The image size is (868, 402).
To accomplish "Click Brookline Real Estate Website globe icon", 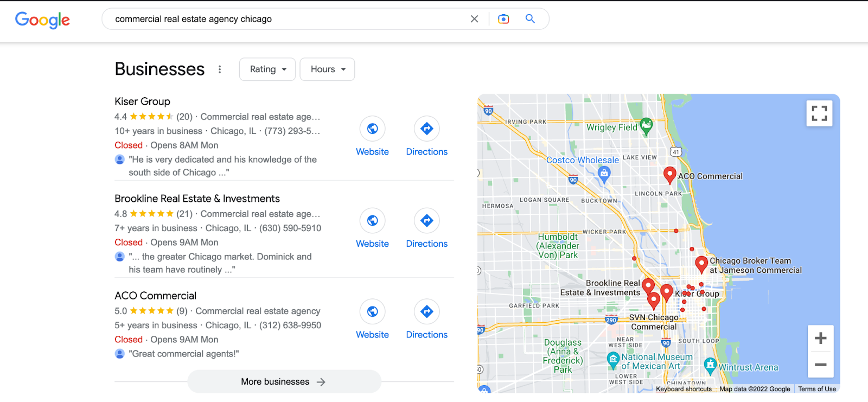I will (372, 220).
